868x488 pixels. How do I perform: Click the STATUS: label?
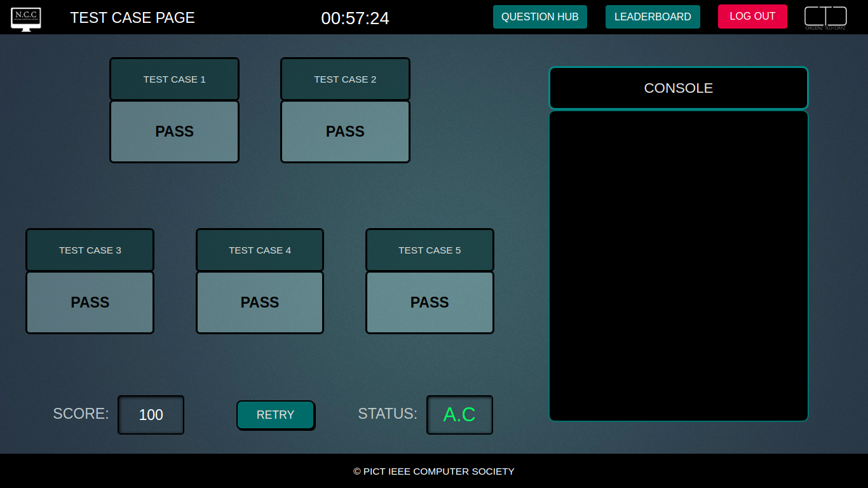point(388,414)
